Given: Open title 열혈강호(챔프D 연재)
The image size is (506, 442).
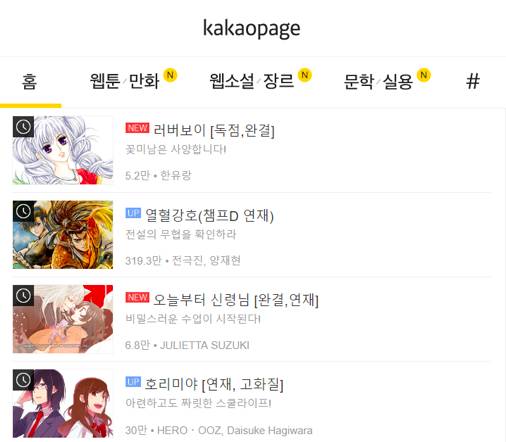Looking at the screenshot, I should (x=209, y=216).
